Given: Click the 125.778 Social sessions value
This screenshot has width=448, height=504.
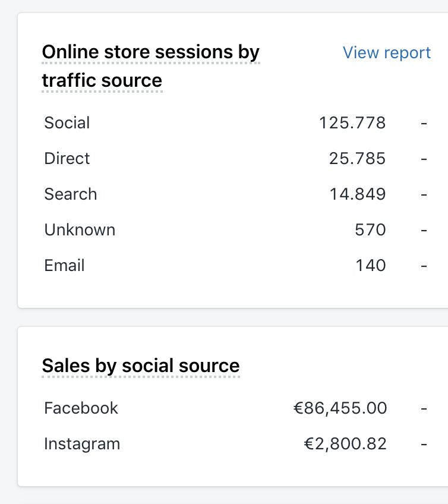Looking at the screenshot, I should (x=352, y=123).
